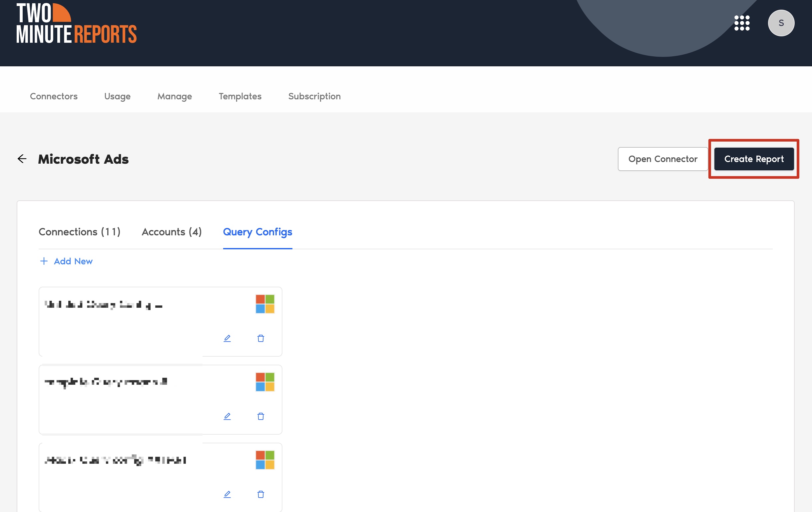Delete the third query config card
This screenshot has height=512, width=812.
point(261,494)
